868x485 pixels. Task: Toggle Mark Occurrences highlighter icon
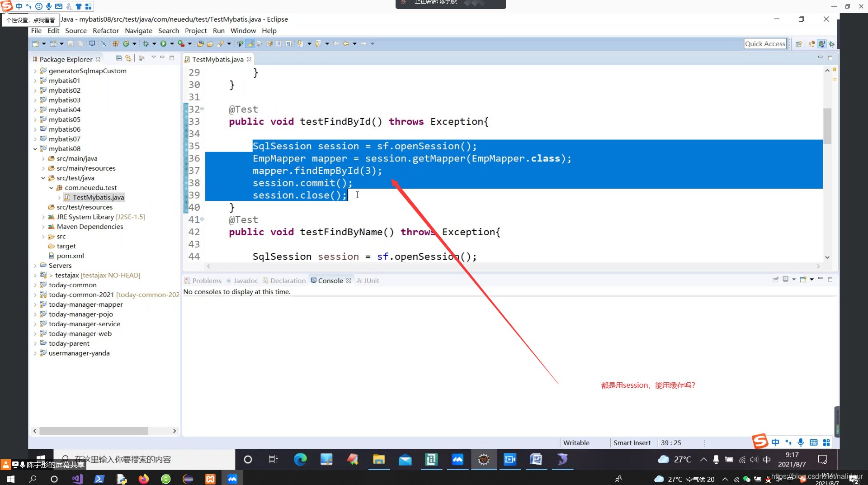250,44
